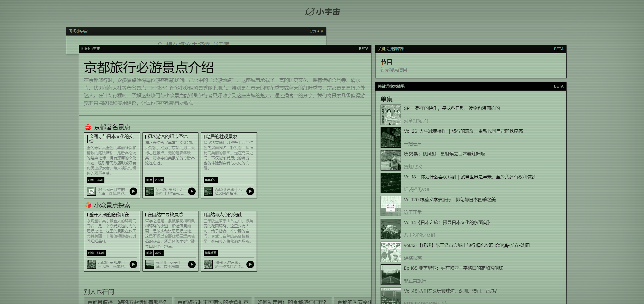Image resolution: width=644 pixels, height=304 pixels.
Task: Play episode 044.我在日本的寺庙
Action: tap(133, 191)
